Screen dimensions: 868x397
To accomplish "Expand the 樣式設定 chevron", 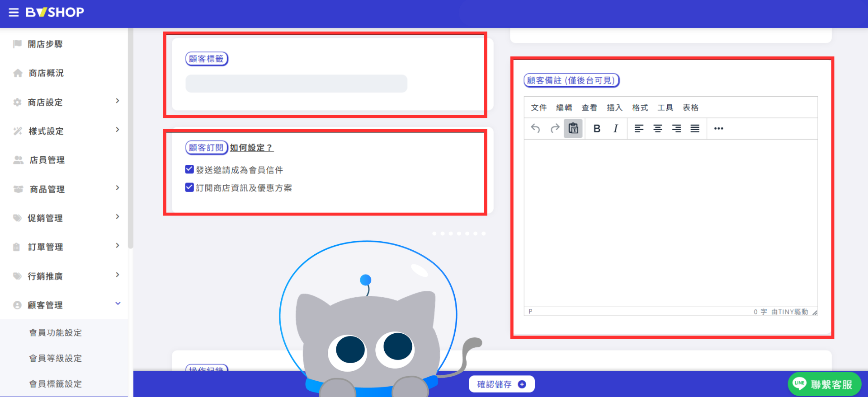I will click(x=118, y=130).
